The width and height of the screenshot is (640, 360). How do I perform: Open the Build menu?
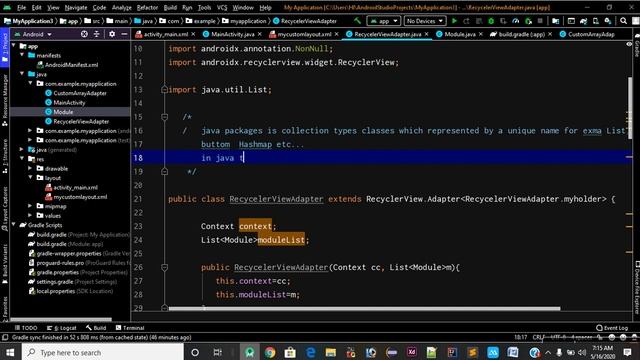tap(170, 7)
